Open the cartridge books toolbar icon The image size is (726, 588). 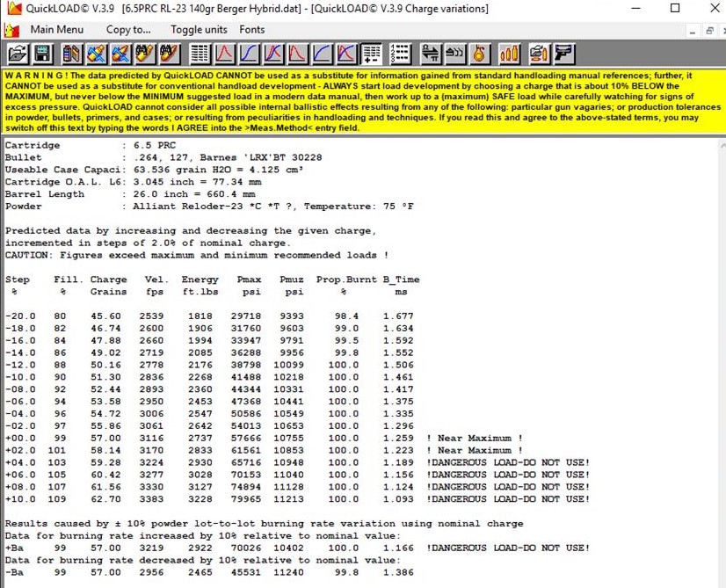[71, 54]
